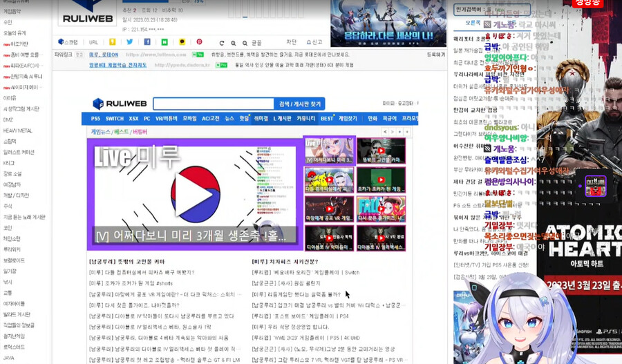622x364 pixels.
Task: Open '[남궁루리] 뜻밖의 고인물 커마' headline
Action: coord(127,262)
